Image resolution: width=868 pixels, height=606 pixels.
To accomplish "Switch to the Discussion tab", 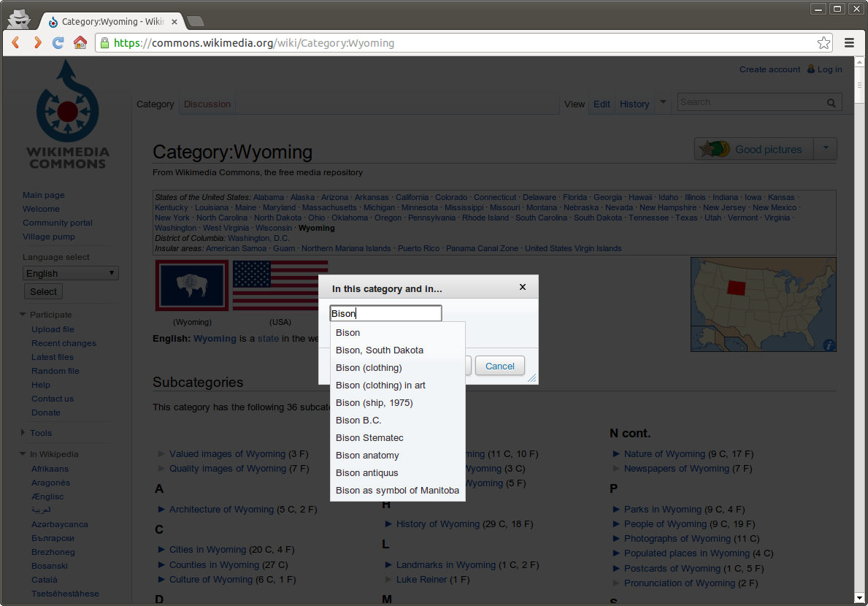I will tap(207, 104).
